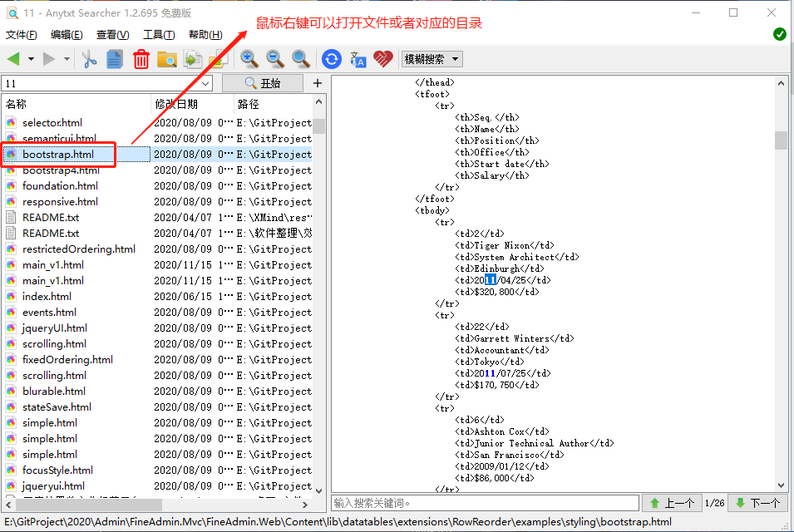The height and width of the screenshot is (532, 794).
Task: Click the file icon of blurable.html
Action: tap(11, 391)
